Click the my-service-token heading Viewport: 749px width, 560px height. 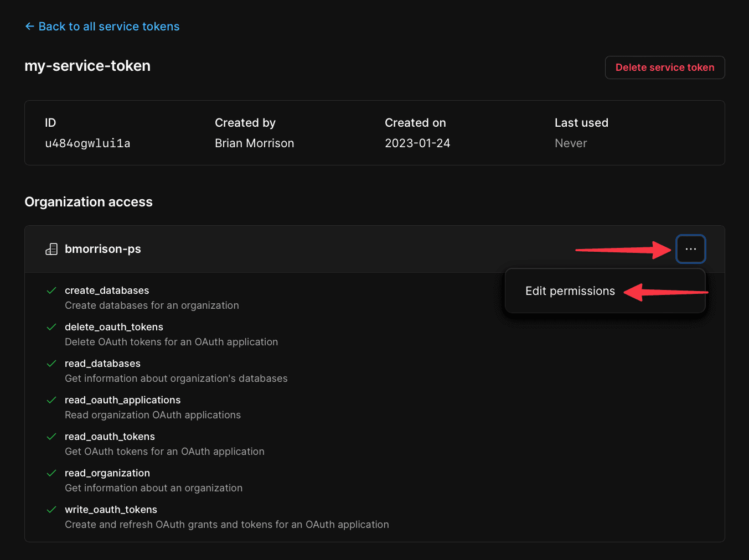pos(87,66)
